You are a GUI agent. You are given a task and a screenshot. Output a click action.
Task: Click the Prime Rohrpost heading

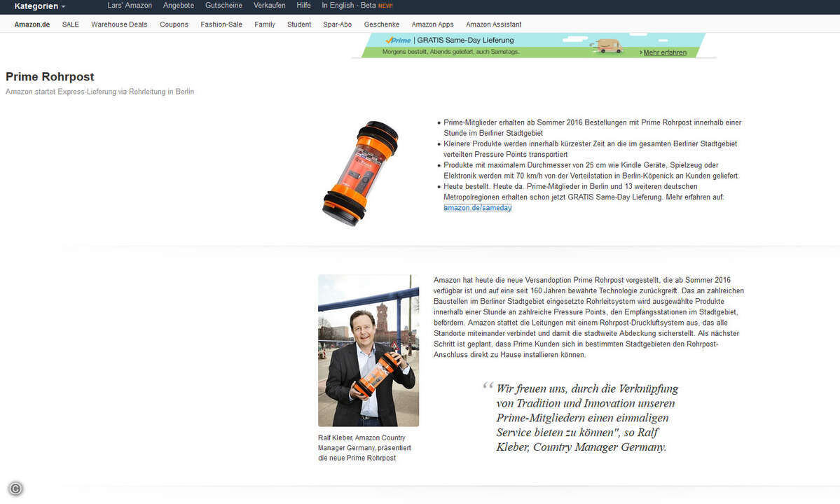(x=50, y=76)
